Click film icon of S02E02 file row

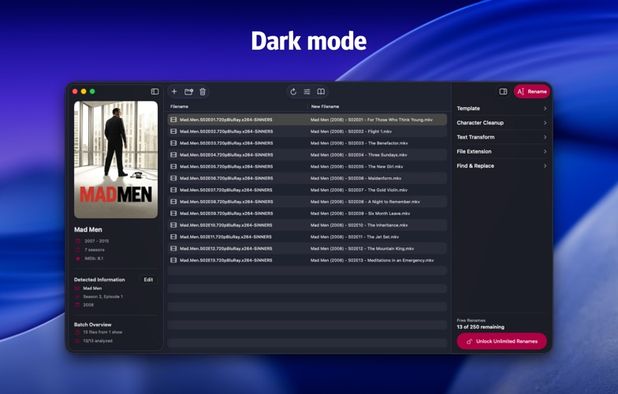click(173, 131)
